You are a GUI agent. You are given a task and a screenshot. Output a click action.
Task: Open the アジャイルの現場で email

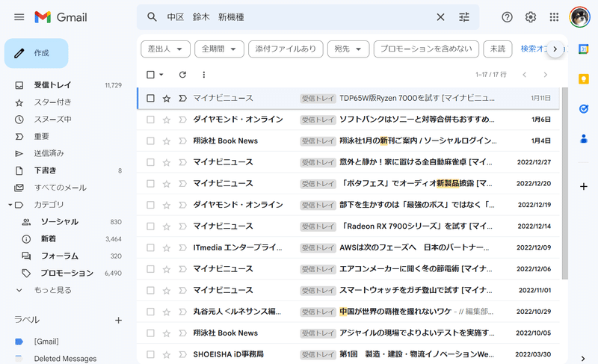pyautogui.click(x=348, y=333)
